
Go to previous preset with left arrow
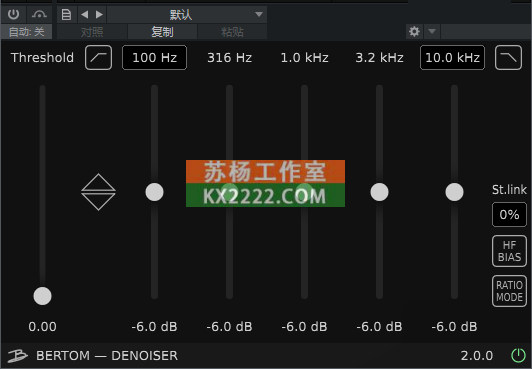pyautogui.click(x=84, y=15)
